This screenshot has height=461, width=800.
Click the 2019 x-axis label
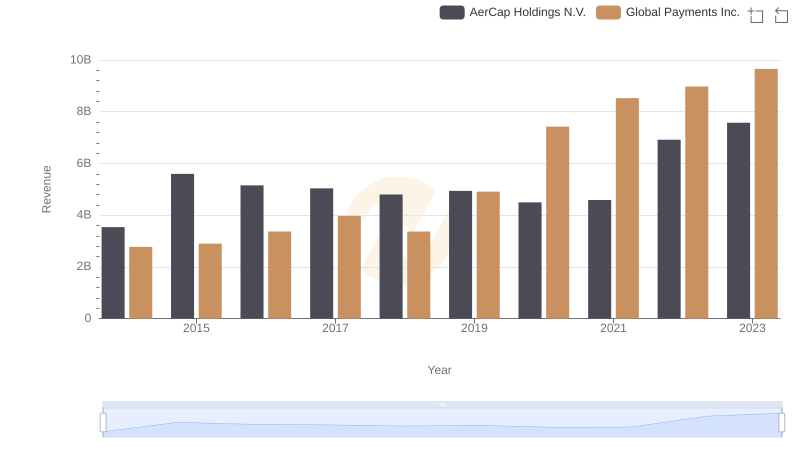[x=474, y=328]
